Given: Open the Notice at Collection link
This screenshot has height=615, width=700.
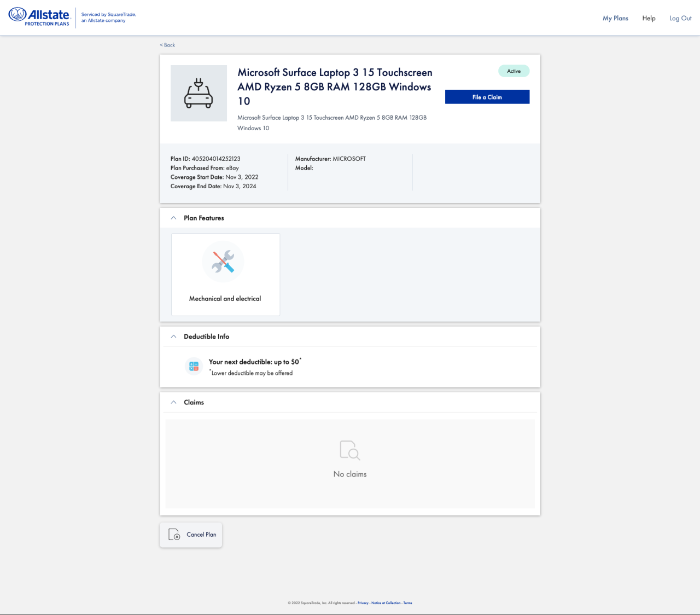Looking at the screenshot, I should pos(385,603).
